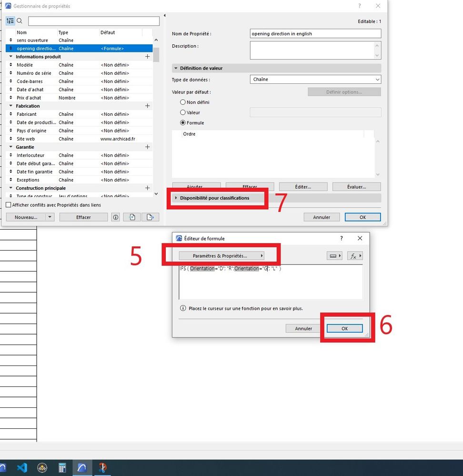Click the Nom de Propriété field
The height and width of the screenshot is (476, 463).
(x=315, y=33)
